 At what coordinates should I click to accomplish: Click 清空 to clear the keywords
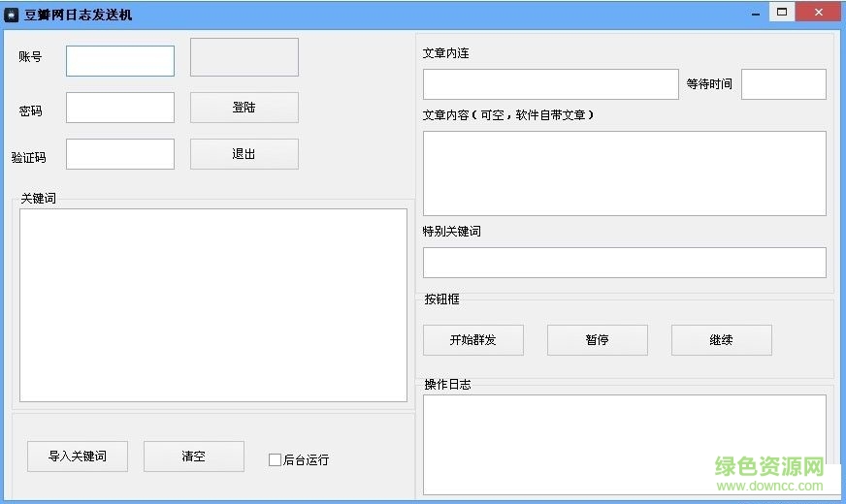[x=193, y=457]
